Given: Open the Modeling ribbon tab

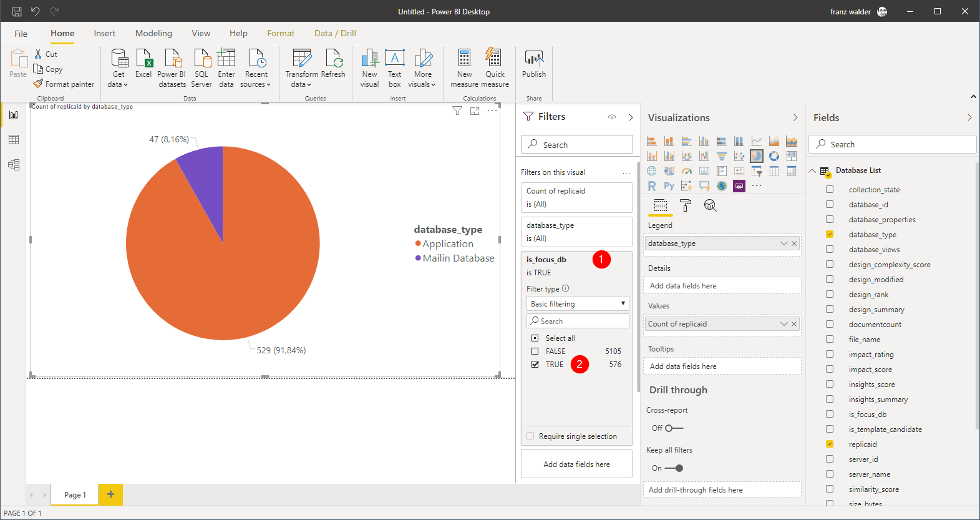Looking at the screenshot, I should click(153, 34).
